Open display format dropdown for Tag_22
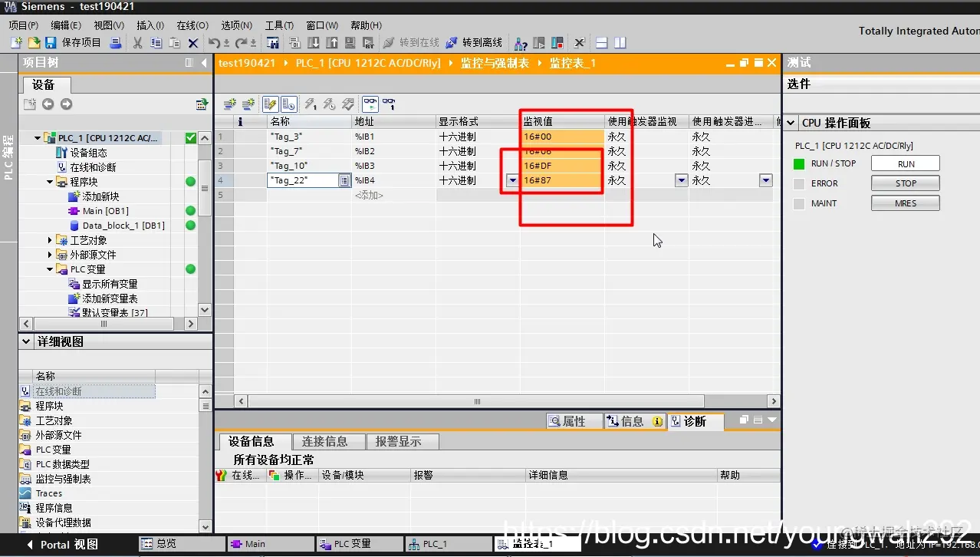The image size is (980, 557). pyautogui.click(x=512, y=180)
